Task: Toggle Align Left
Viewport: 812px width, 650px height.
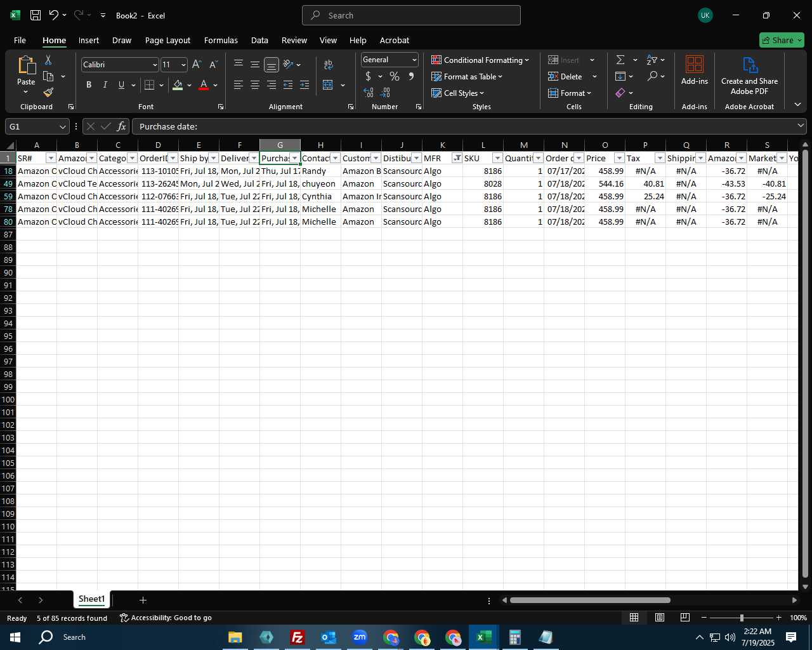Action: (239, 84)
